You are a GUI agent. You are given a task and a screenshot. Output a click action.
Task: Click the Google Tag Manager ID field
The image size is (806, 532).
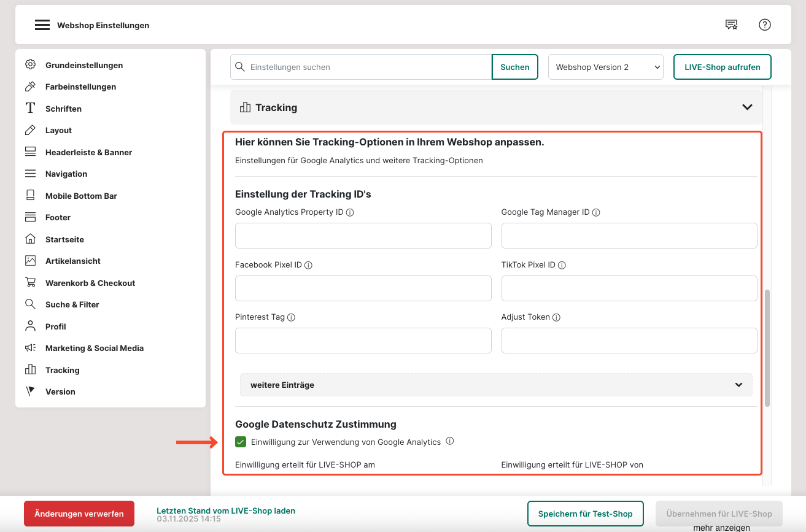pos(629,236)
